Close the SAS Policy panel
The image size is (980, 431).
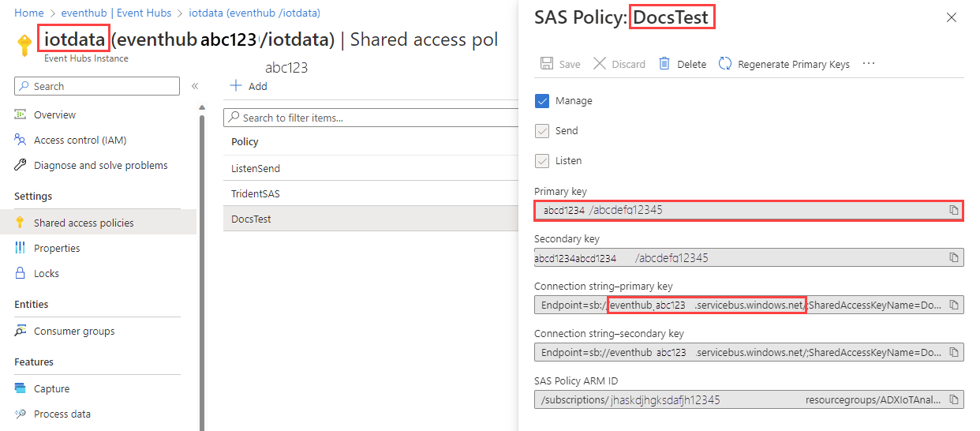951,17
